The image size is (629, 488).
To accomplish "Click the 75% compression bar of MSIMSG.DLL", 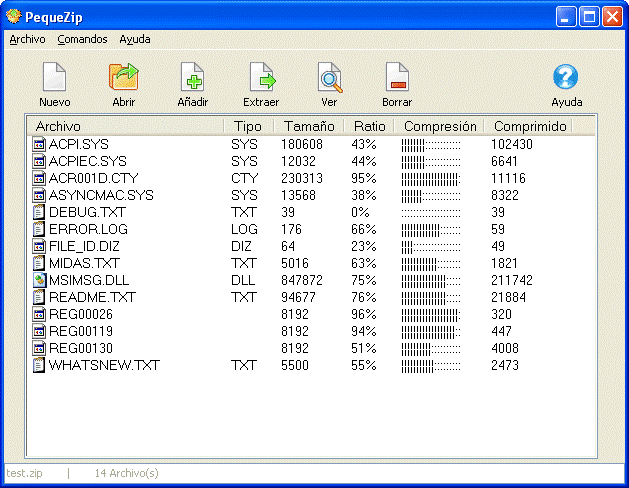I will [x=431, y=281].
